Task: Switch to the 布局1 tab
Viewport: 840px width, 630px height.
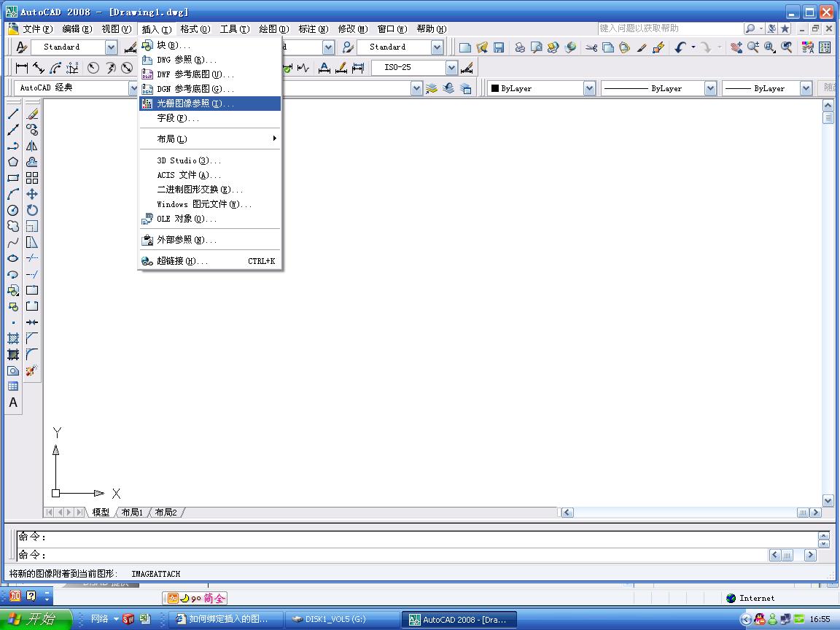Action: (x=132, y=512)
